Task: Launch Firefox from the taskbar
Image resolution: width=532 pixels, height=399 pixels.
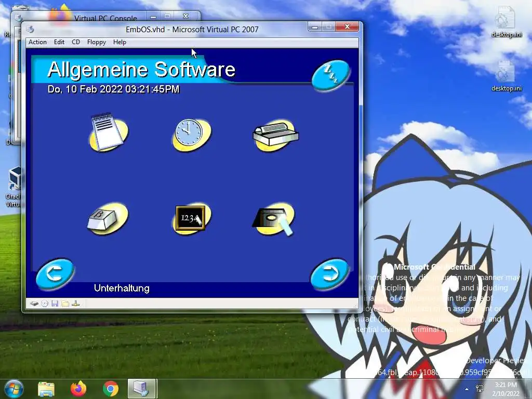Action: pos(78,389)
